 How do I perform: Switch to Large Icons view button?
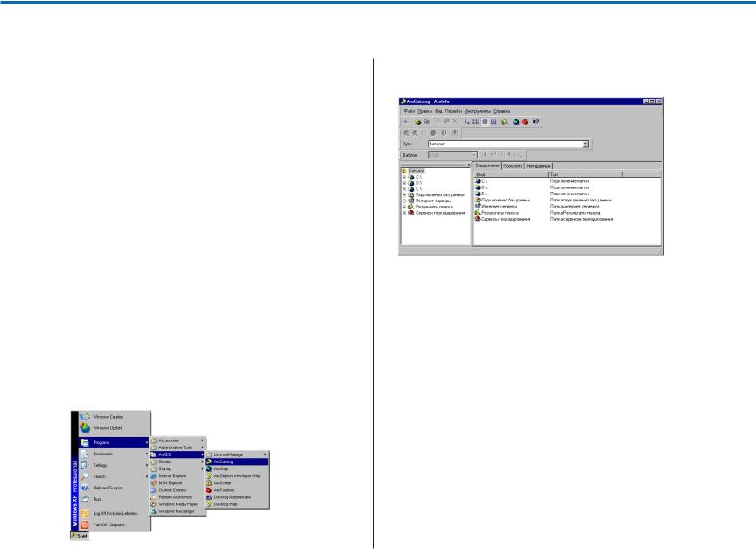[466, 122]
